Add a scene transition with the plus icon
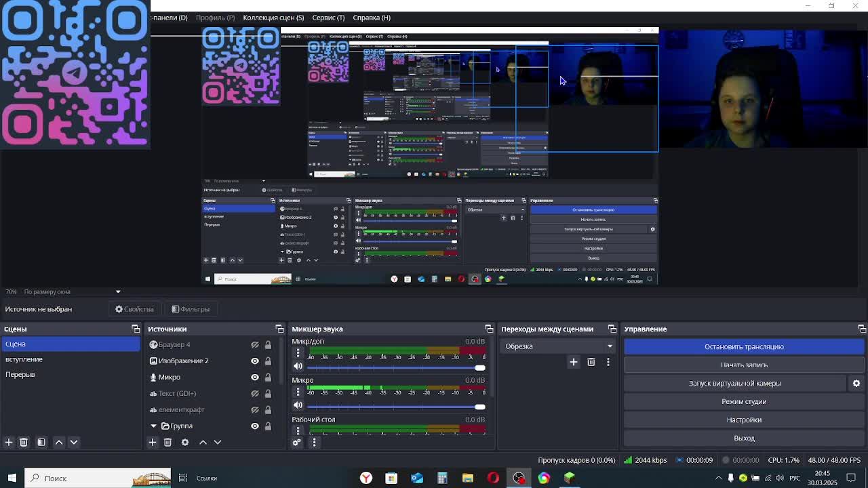This screenshot has width=868, height=488. [574, 362]
